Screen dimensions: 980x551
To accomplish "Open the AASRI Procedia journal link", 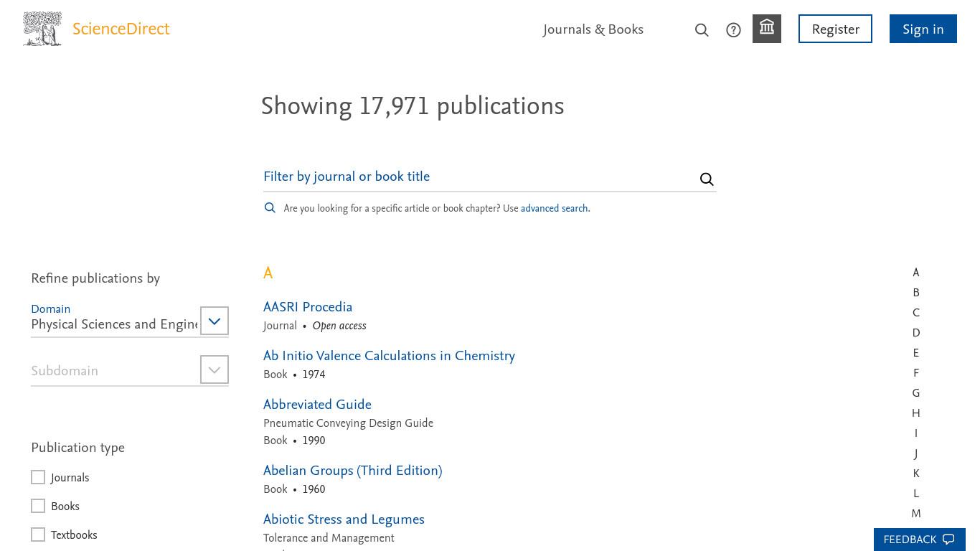I will pos(308,307).
